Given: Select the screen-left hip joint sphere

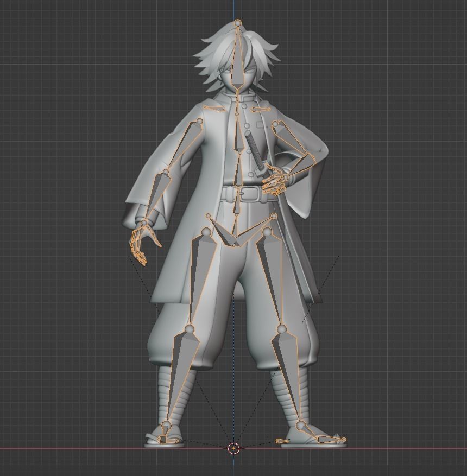Looking at the screenshot, I should [207, 232].
